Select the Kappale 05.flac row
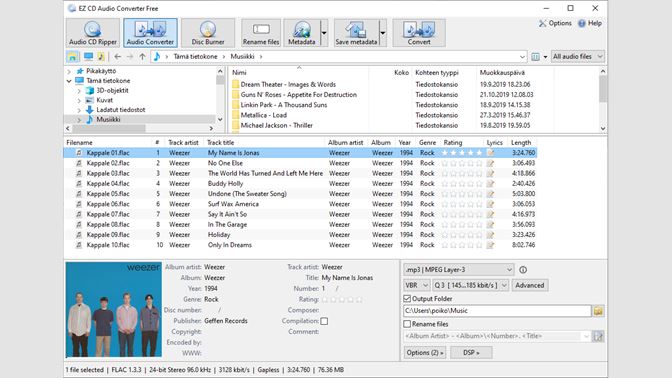This screenshot has width=672, height=378. click(x=300, y=194)
